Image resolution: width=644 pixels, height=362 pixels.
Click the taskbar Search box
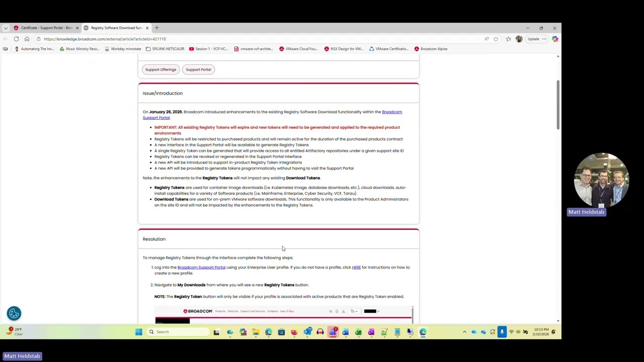pyautogui.click(x=177, y=332)
